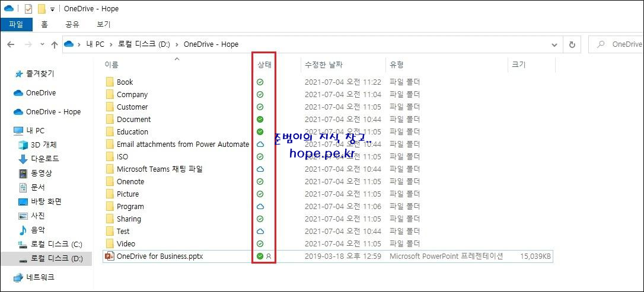Image resolution: width=644 pixels, height=292 pixels.
Task: Open the 파일 menu tab
Action: [x=15, y=24]
